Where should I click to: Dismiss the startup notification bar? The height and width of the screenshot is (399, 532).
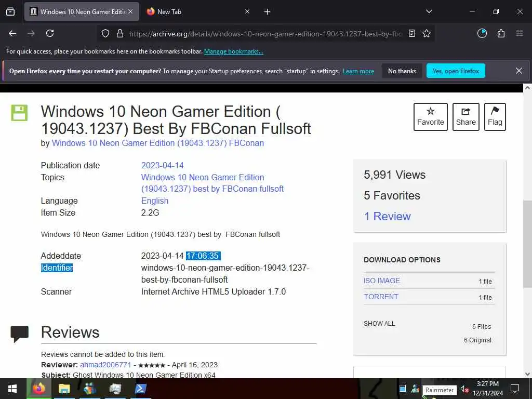tap(519, 71)
